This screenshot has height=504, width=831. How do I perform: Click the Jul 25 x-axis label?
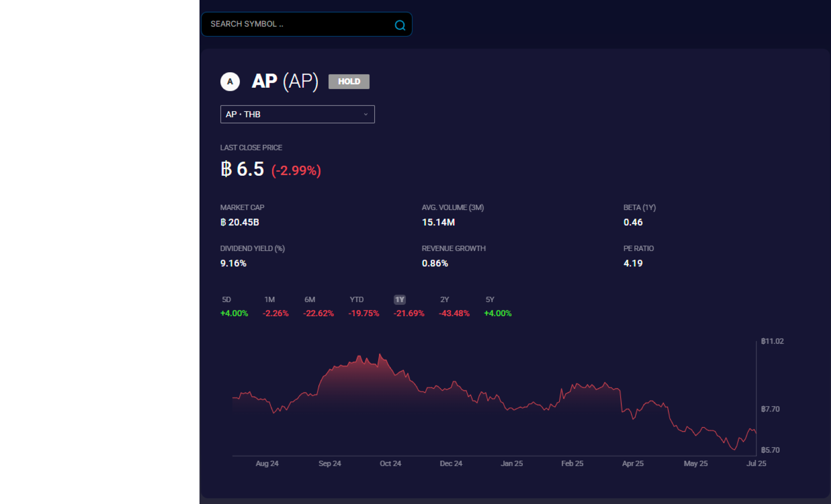pos(756,463)
